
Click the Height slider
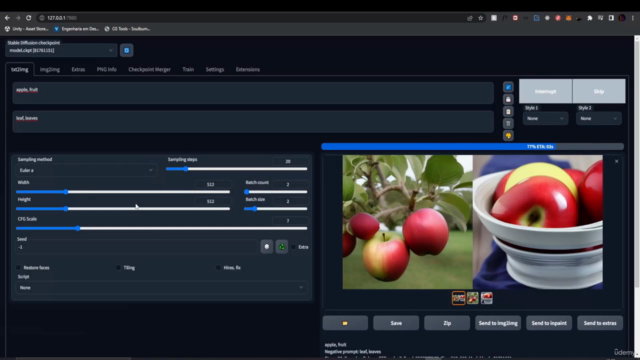(x=123, y=209)
